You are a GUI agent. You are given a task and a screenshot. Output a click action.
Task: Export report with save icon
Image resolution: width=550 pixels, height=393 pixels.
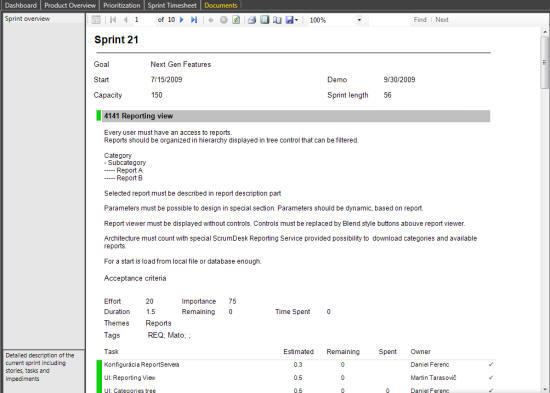click(289, 20)
